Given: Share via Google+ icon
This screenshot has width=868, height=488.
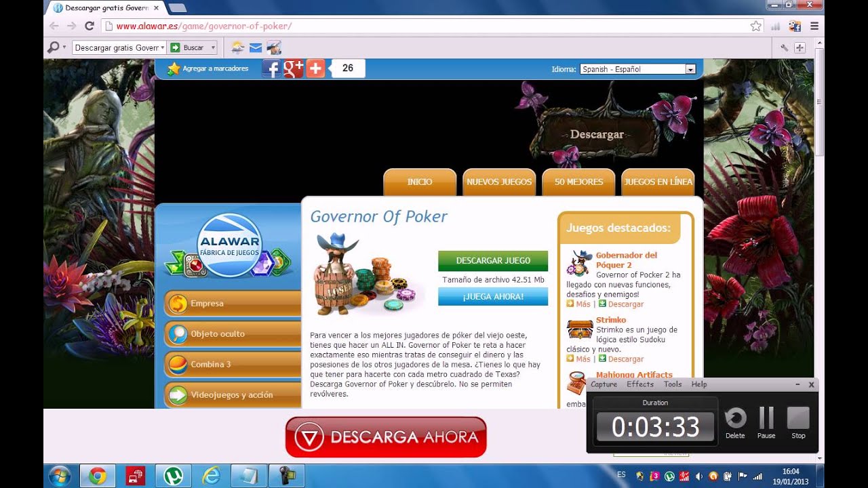Looking at the screenshot, I should click(x=293, y=68).
